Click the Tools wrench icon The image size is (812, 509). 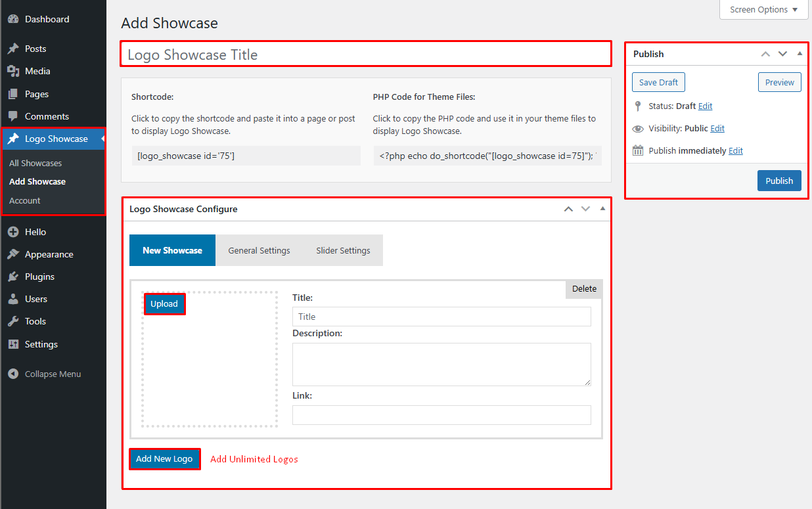click(13, 321)
